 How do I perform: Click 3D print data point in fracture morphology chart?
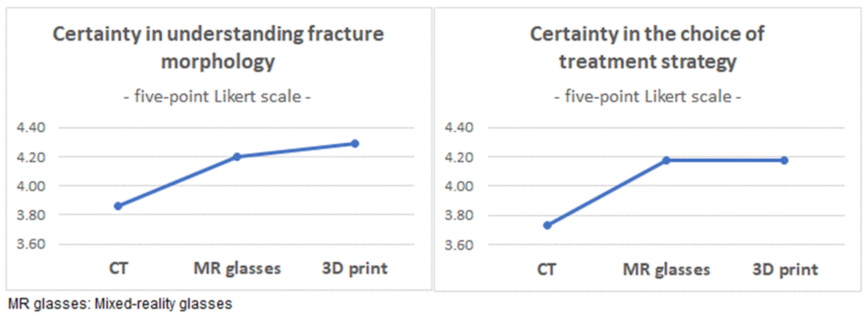coord(355,144)
